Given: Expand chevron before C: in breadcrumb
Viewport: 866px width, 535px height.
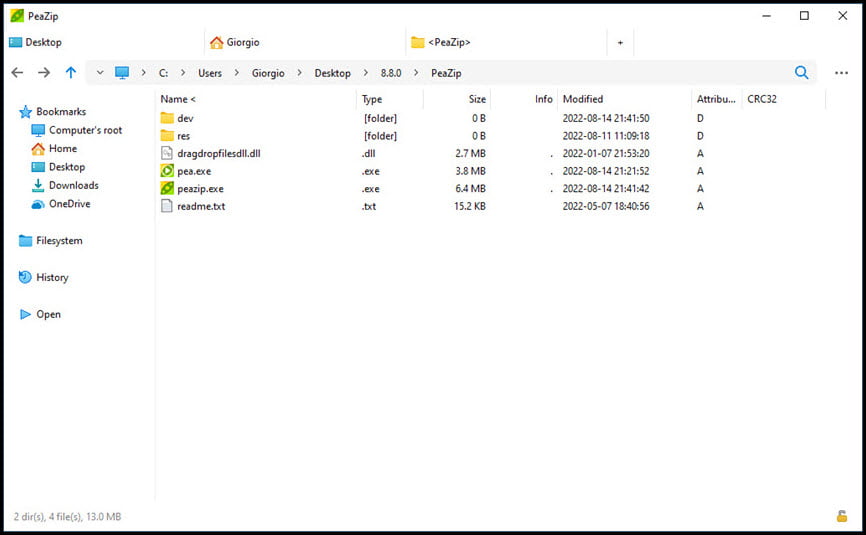Looking at the screenshot, I should (144, 73).
